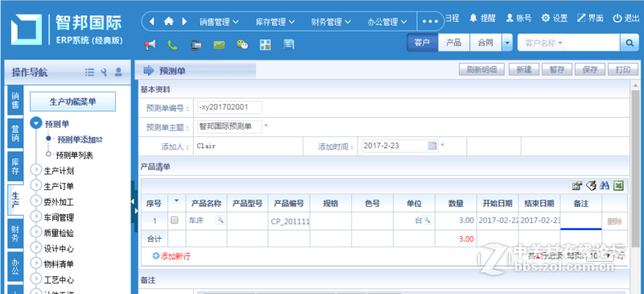
Task: Select the 产品 search tab
Action: 454,43
